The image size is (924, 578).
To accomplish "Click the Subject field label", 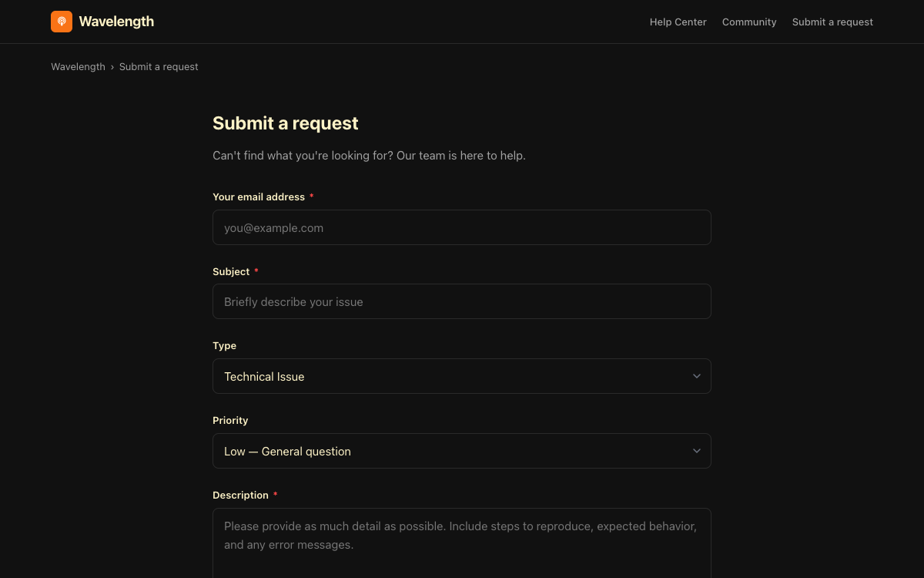I will pos(231,271).
